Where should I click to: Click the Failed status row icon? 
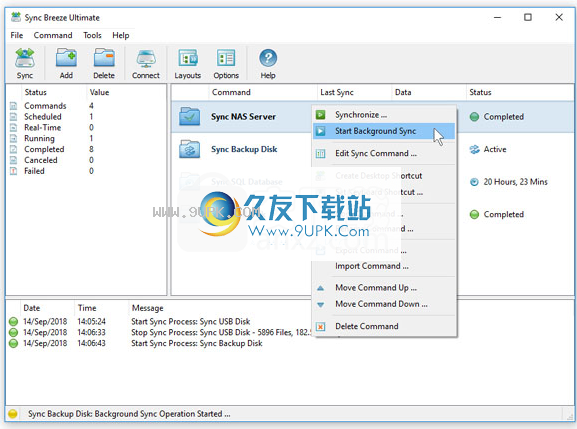[13, 171]
